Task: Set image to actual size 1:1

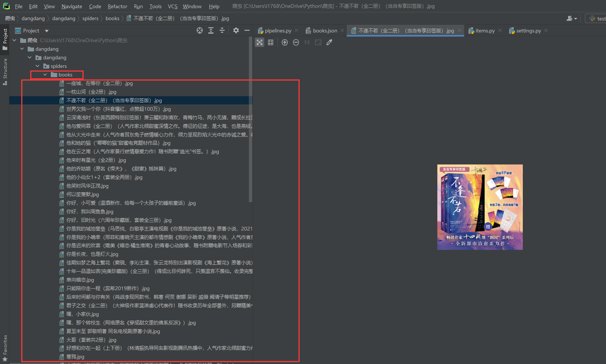Action: coord(307,43)
